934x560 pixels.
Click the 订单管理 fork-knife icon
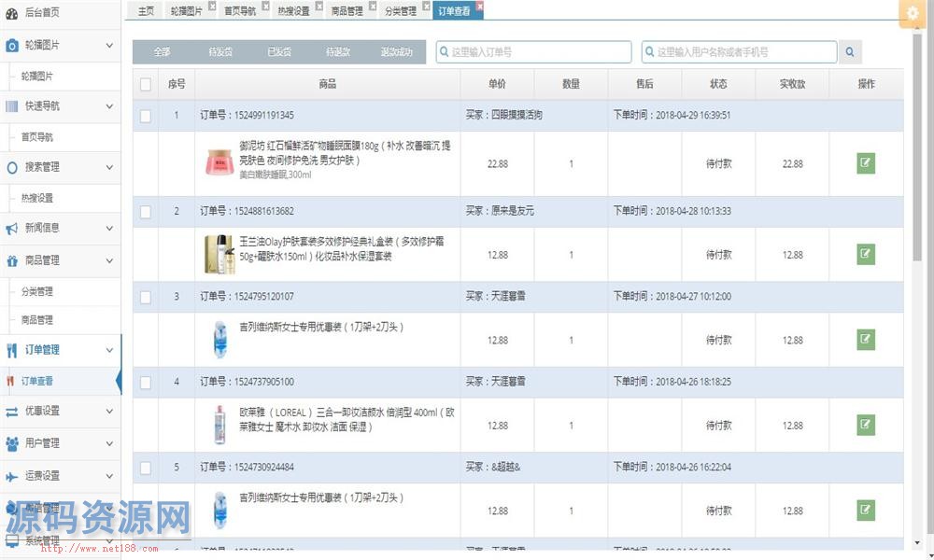tap(12, 350)
